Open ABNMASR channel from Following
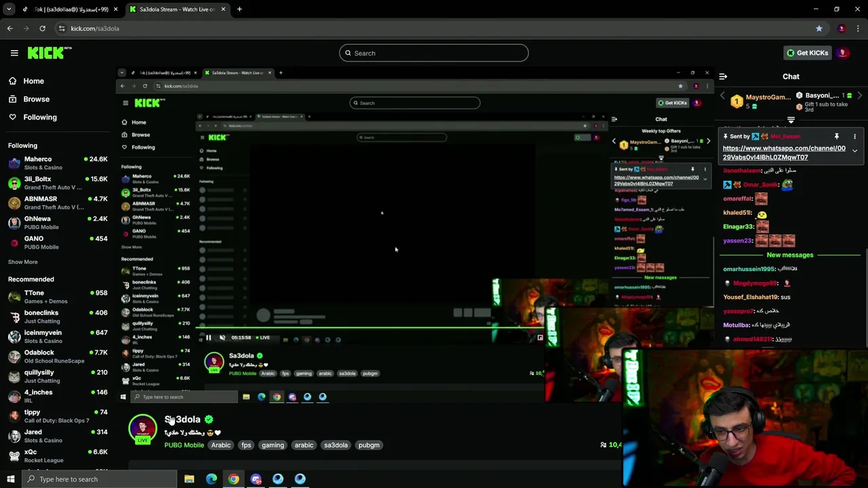The width and height of the screenshot is (868, 488). point(58,203)
